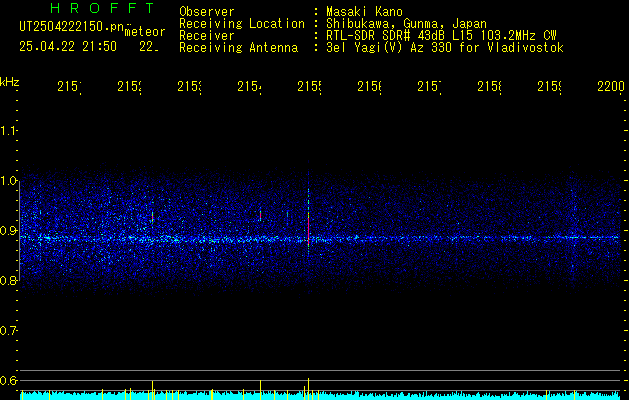The height and width of the screenshot is (400, 629).
Task: Click the 2155 time axis label
Action: (x=310, y=86)
